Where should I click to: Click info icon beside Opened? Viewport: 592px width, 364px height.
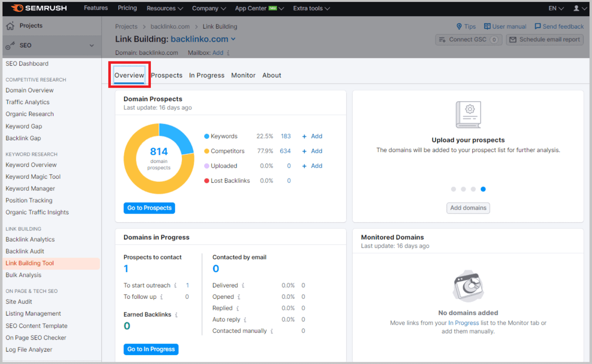[239, 297]
